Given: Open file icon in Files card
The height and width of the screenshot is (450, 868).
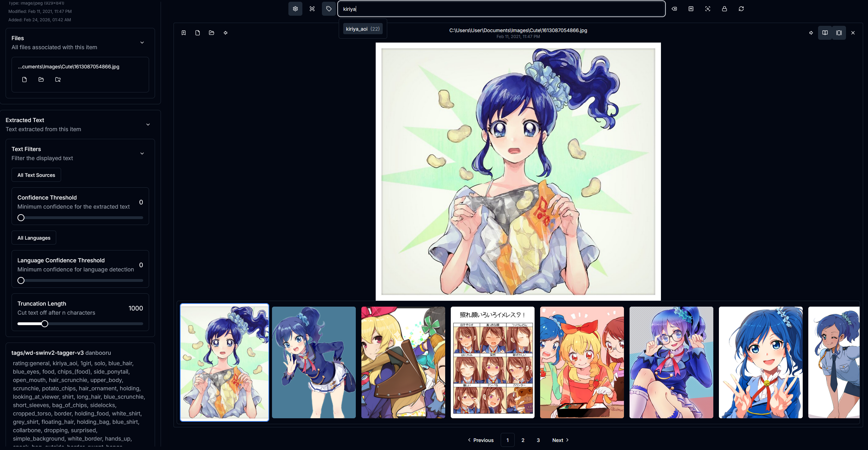Looking at the screenshot, I should click(24, 80).
